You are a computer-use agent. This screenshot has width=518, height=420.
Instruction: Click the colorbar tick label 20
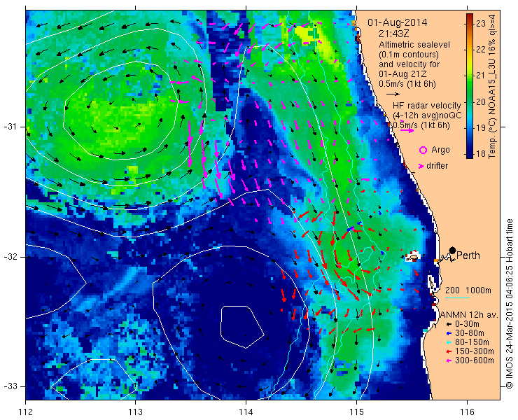481,101
